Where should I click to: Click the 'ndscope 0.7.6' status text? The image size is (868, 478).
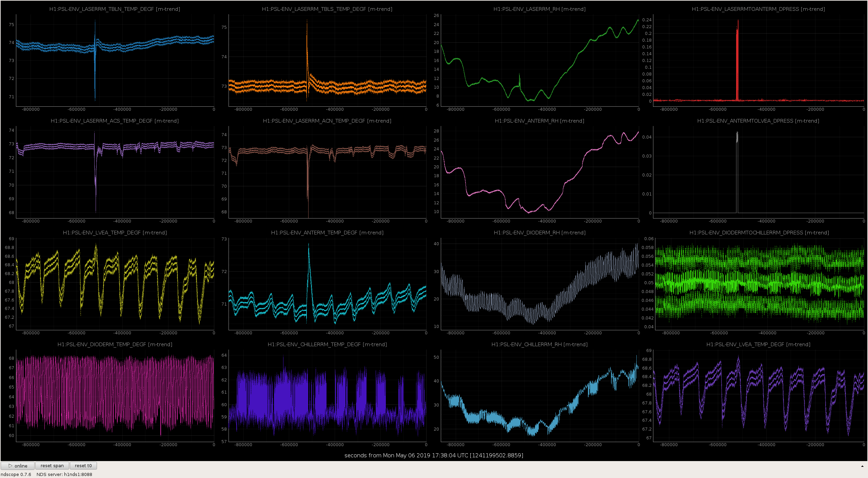[x=16, y=474]
